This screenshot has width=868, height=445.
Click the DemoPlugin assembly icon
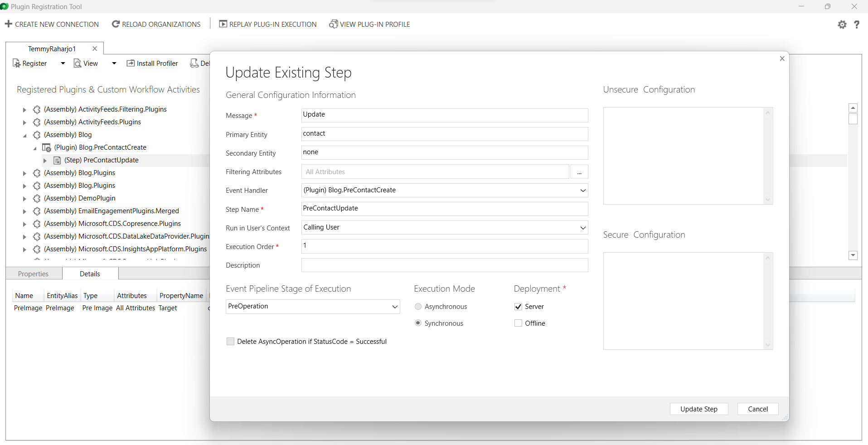(x=37, y=198)
